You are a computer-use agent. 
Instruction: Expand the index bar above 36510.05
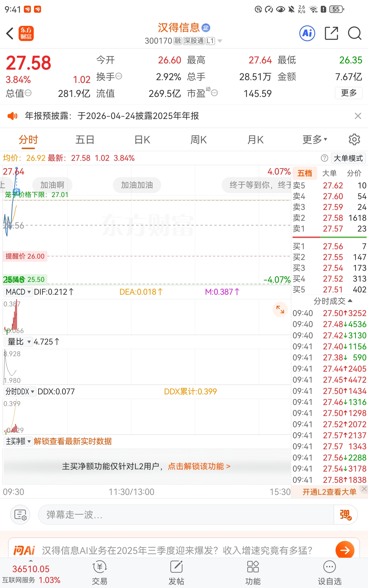(x=31, y=560)
